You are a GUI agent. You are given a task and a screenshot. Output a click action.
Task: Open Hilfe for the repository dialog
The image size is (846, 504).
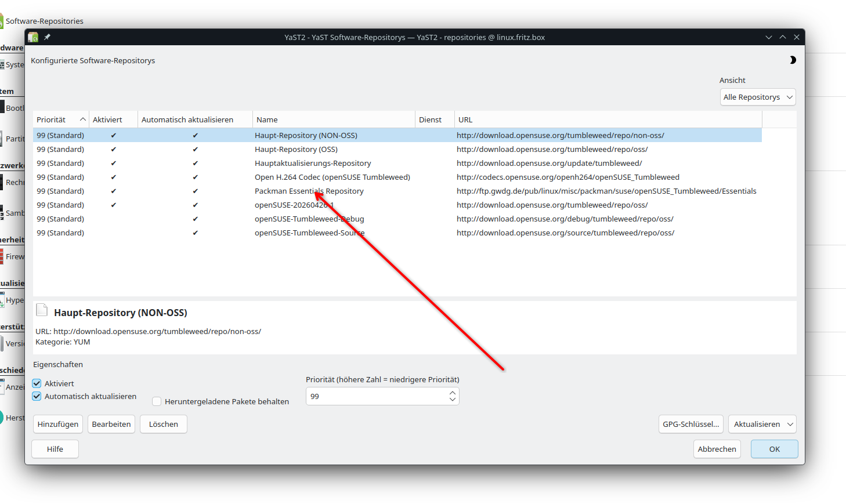55,449
